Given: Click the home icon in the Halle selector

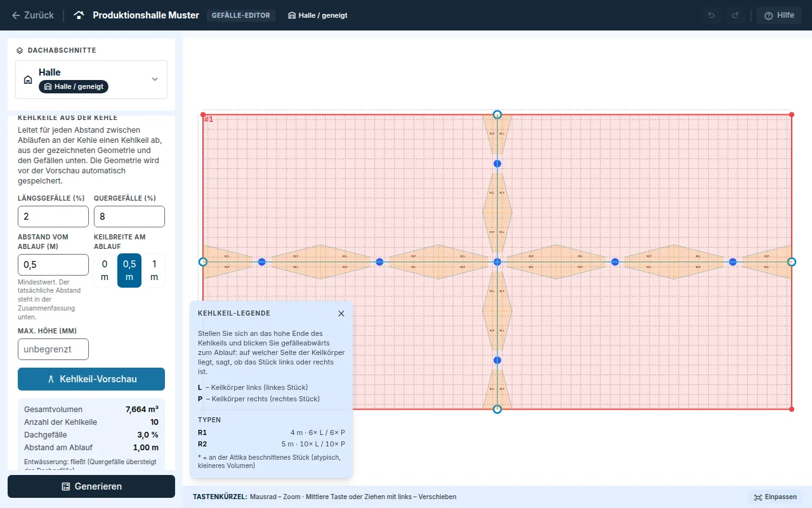Looking at the screenshot, I should 28,80.
